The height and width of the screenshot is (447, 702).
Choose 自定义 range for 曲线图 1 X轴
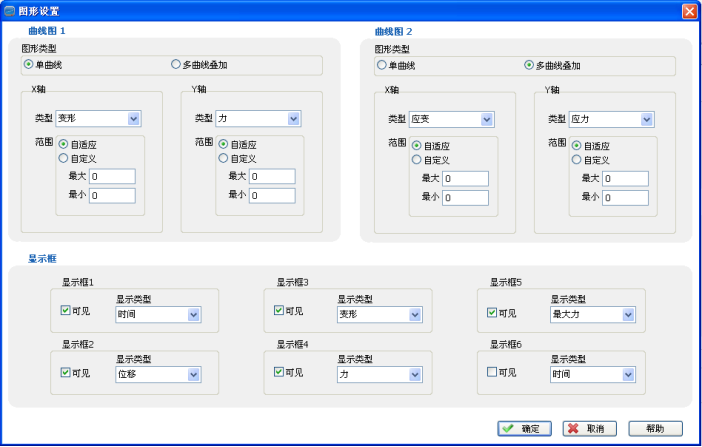click(x=64, y=158)
